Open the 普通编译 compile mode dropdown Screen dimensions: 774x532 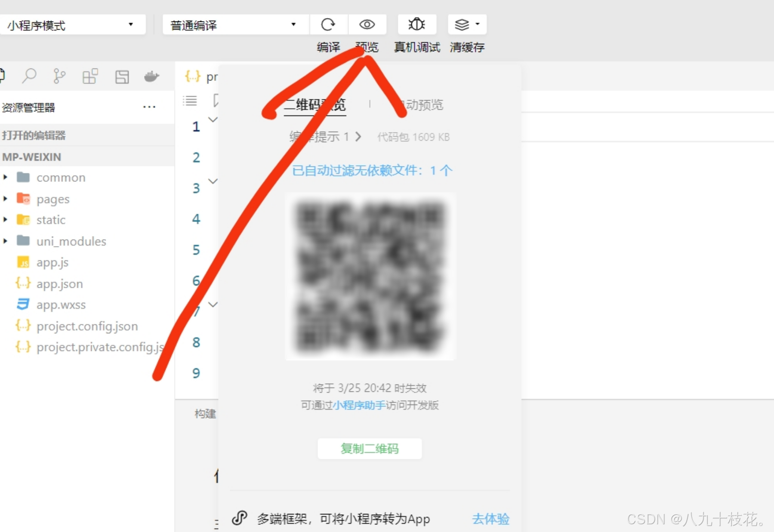(294, 25)
